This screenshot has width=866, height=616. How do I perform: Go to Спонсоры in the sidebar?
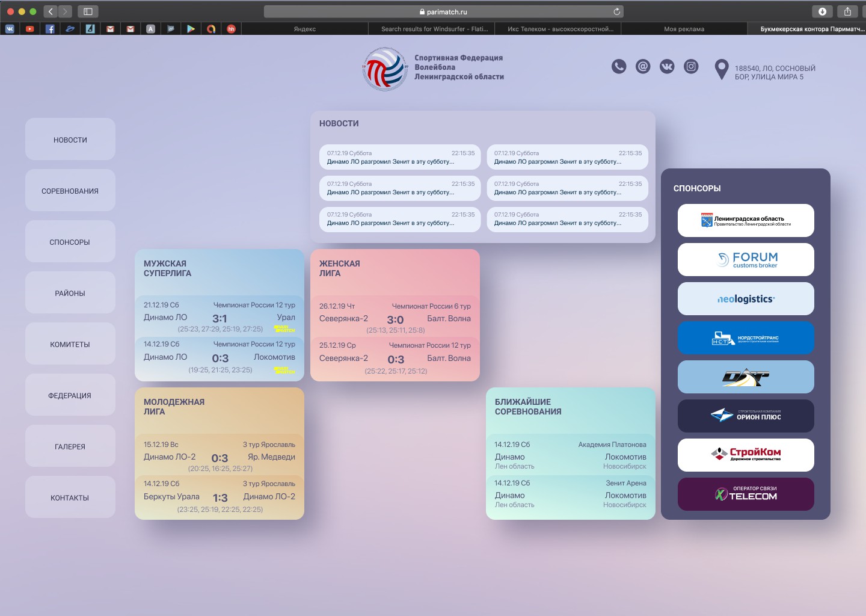[x=70, y=242]
